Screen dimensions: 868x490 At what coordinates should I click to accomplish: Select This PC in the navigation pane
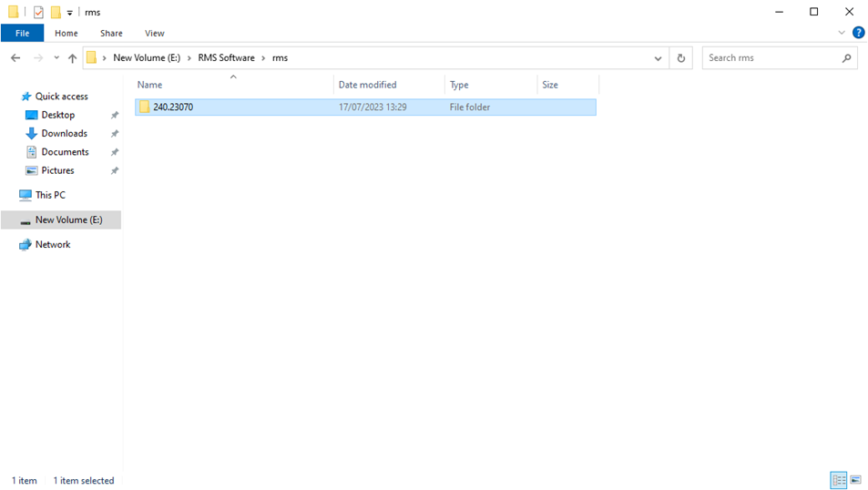pos(50,195)
